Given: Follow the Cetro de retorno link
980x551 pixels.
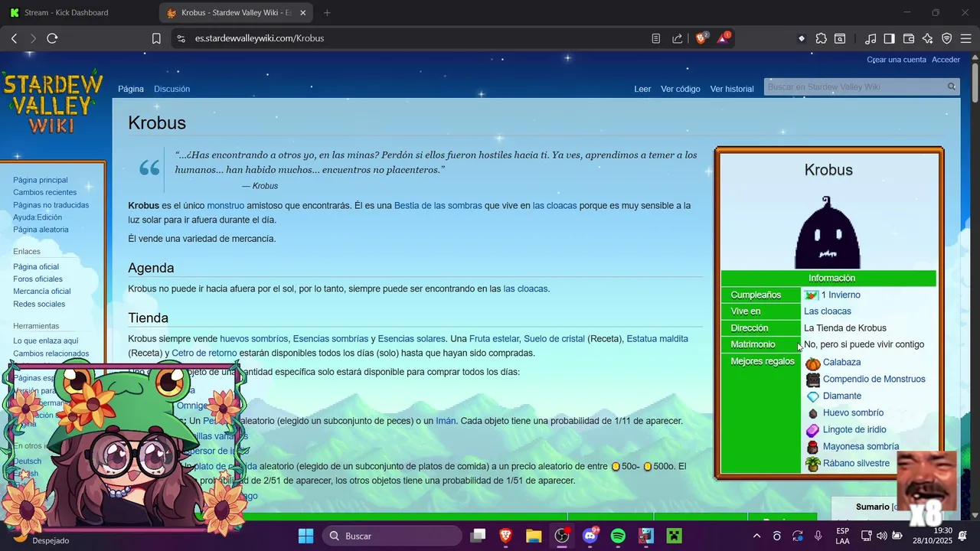Looking at the screenshot, I should pos(204,354).
